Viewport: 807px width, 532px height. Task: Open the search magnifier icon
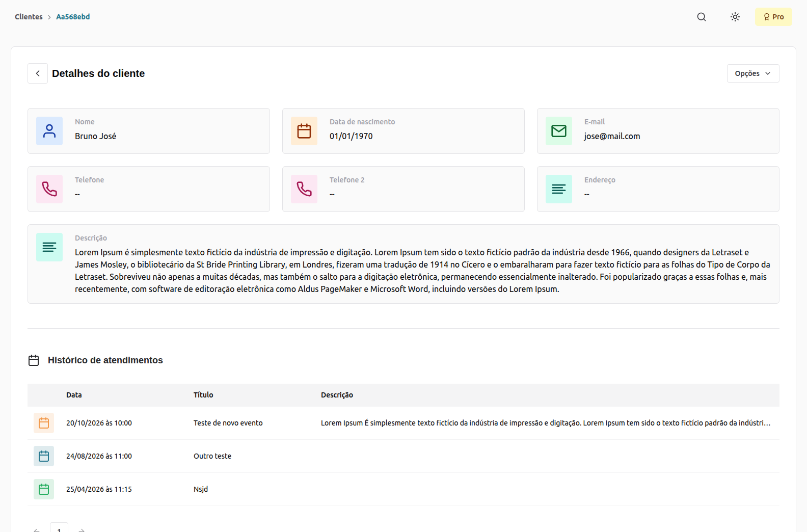702,17
